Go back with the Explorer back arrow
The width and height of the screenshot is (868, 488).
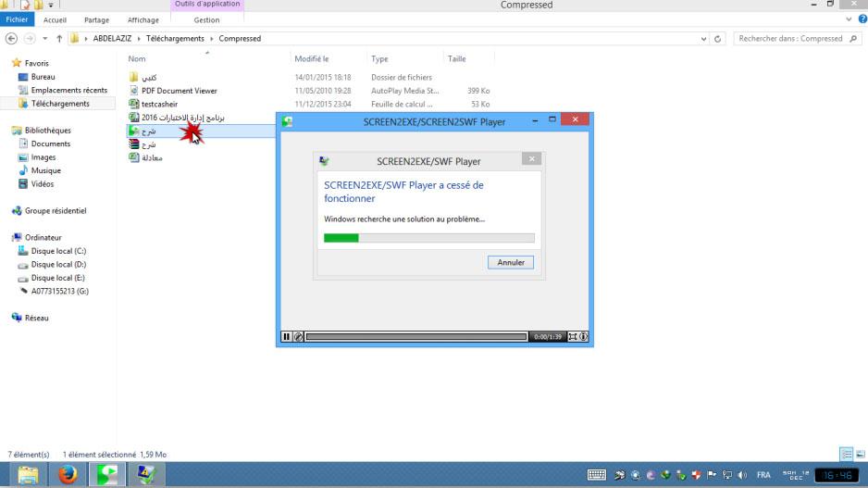[x=11, y=39]
